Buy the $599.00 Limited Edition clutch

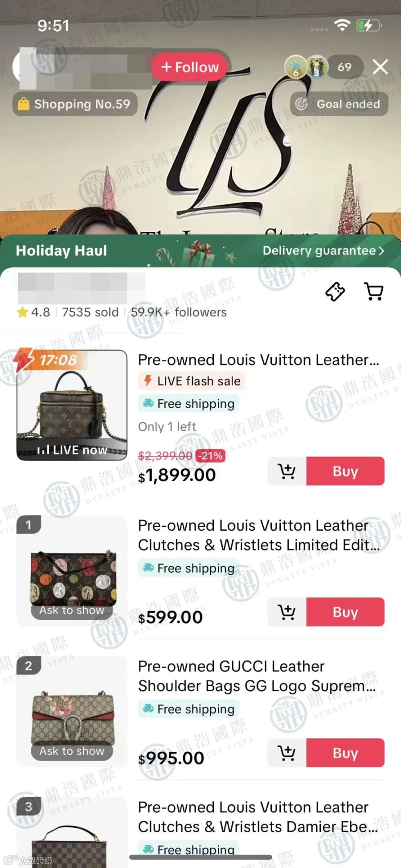pos(345,612)
